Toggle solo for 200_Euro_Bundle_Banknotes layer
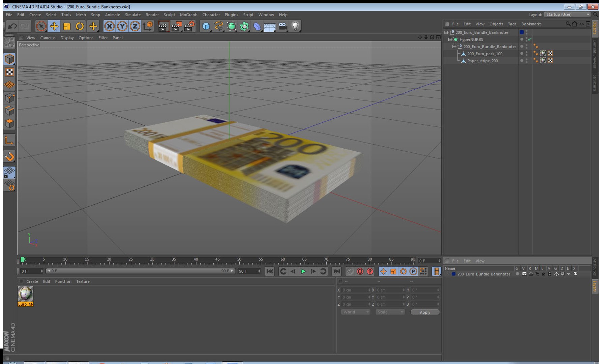 pyautogui.click(x=517, y=274)
